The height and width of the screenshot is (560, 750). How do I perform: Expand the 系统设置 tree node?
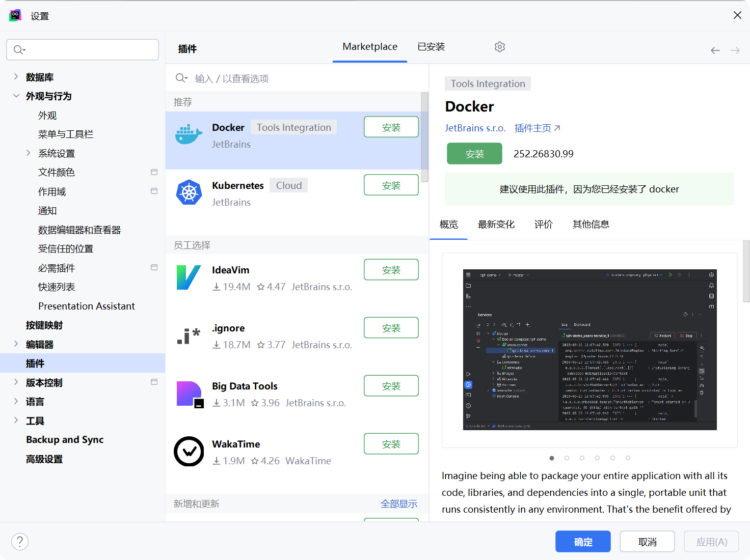pos(28,153)
